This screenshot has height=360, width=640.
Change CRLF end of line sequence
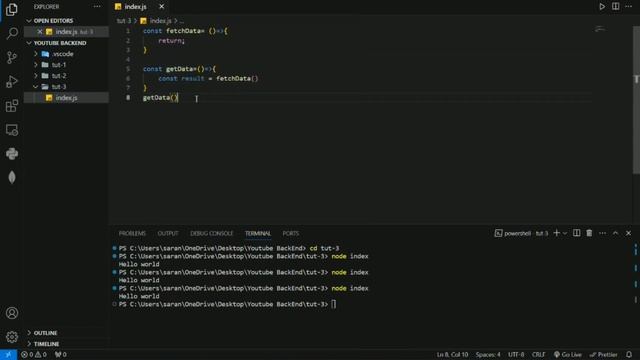538,355
